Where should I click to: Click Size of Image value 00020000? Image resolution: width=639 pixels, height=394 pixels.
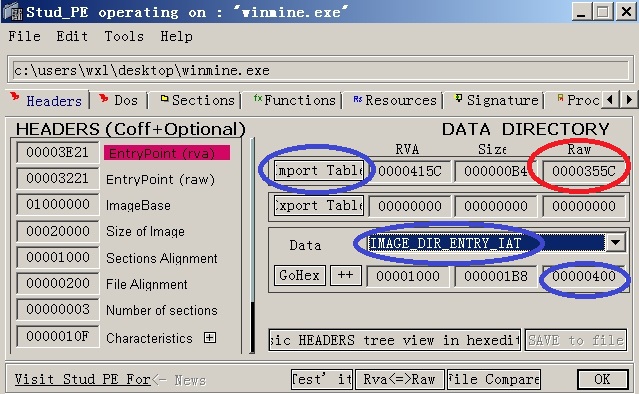tap(58, 231)
